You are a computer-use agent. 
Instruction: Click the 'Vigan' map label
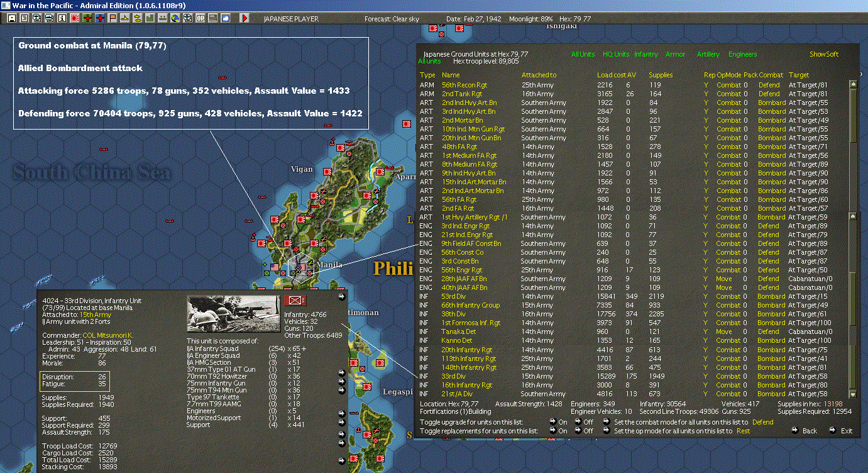(x=302, y=169)
